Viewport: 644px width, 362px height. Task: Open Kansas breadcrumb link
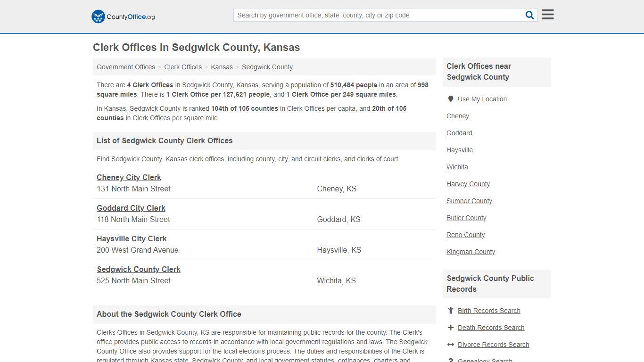coord(222,67)
